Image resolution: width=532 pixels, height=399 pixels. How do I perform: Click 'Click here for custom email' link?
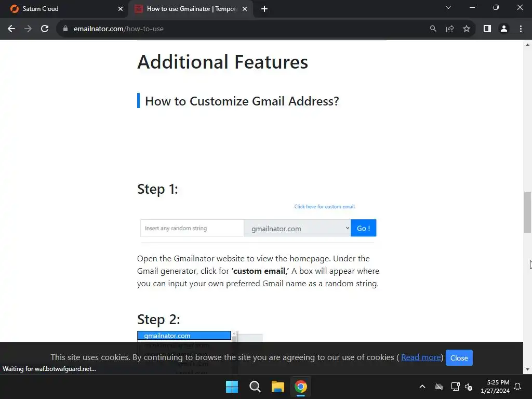point(325,206)
